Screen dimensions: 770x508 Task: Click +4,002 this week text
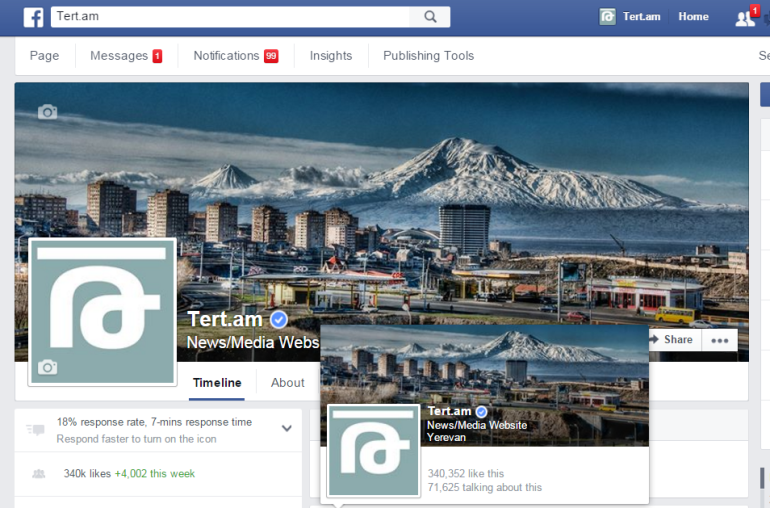(x=155, y=474)
